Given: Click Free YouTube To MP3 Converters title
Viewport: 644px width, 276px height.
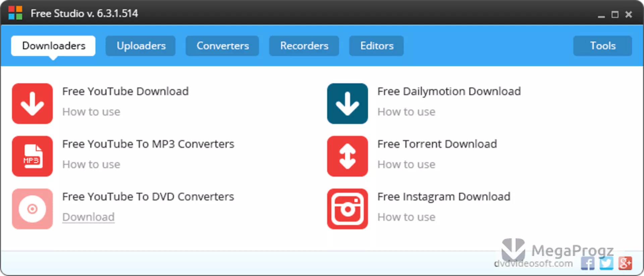Looking at the screenshot, I should pyautogui.click(x=148, y=144).
